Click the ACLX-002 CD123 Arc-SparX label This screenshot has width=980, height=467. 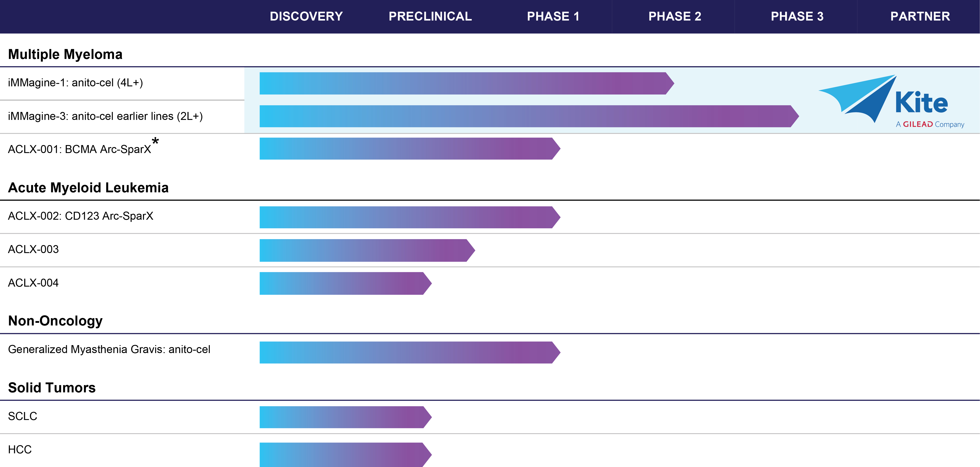[x=81, y=216]
